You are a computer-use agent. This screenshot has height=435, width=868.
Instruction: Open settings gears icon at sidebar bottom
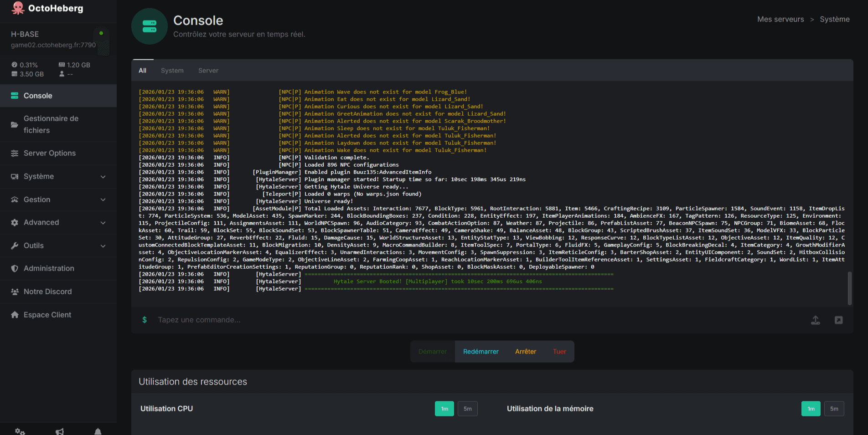click(x=20, y=431)
